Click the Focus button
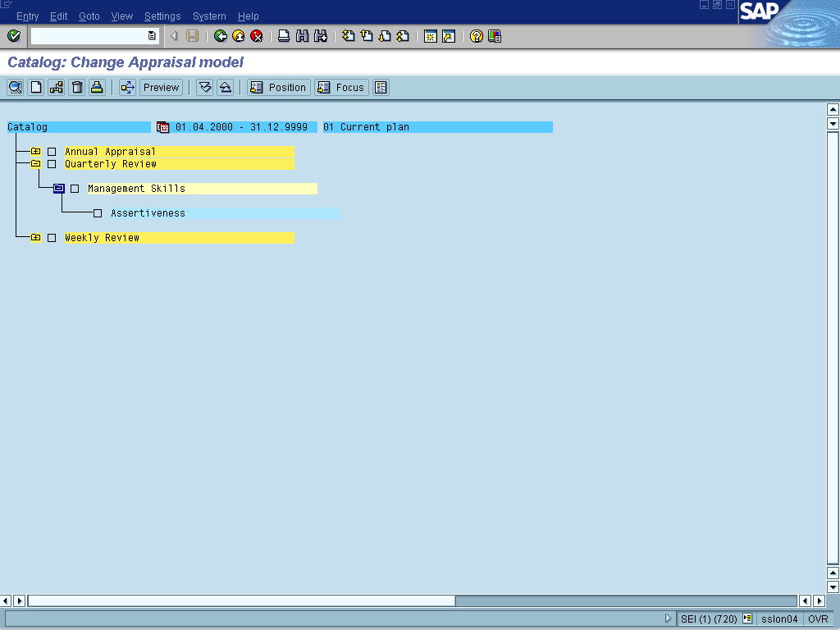The width and height of the screenshot is (840, 630). pos(342,87)
